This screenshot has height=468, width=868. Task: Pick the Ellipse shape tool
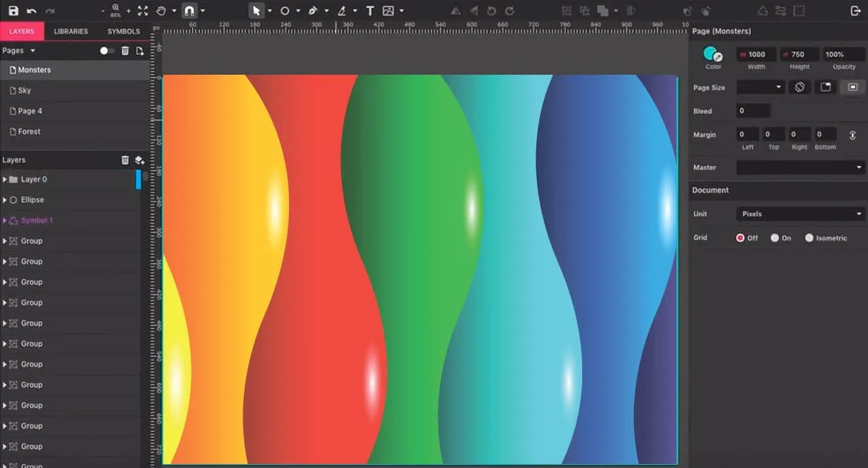click(x=285, y=11)
